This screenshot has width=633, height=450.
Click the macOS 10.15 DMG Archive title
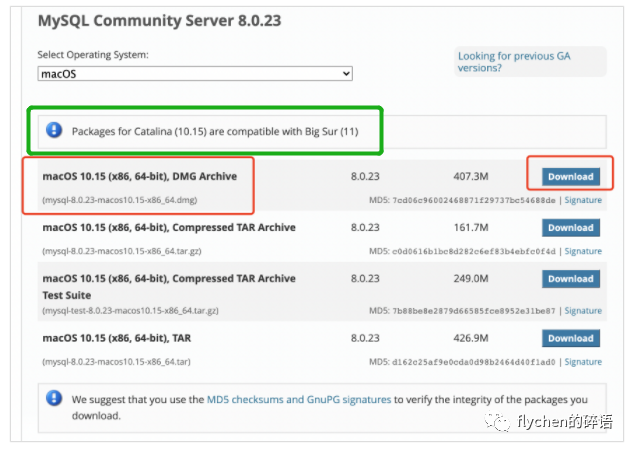tap(140, 176)
